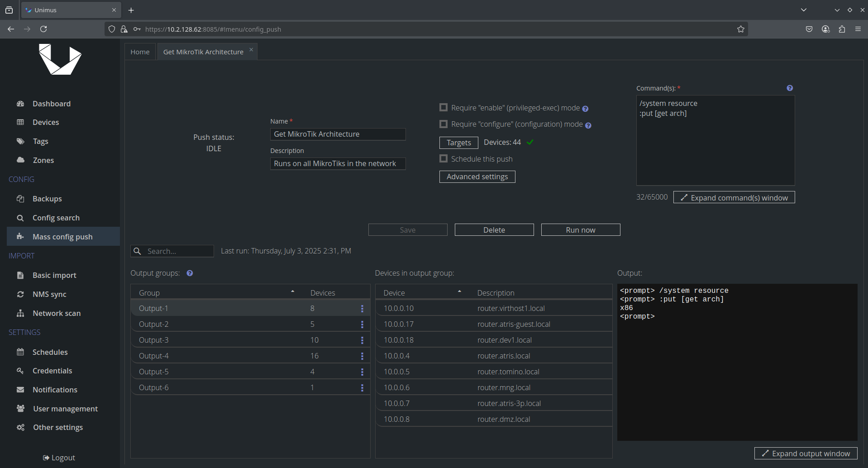Screen dimensions: 868x468
Task: Enable Require "enable" privileged-exec mode checkbox
Action: point(444,108)
